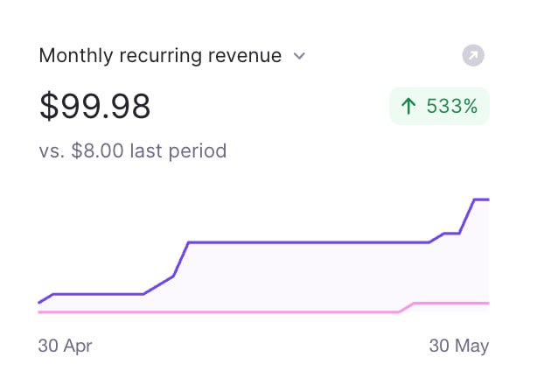537x392 pixels.
Task: Click the pink previous-period line at its start
Action: point(39,312)
